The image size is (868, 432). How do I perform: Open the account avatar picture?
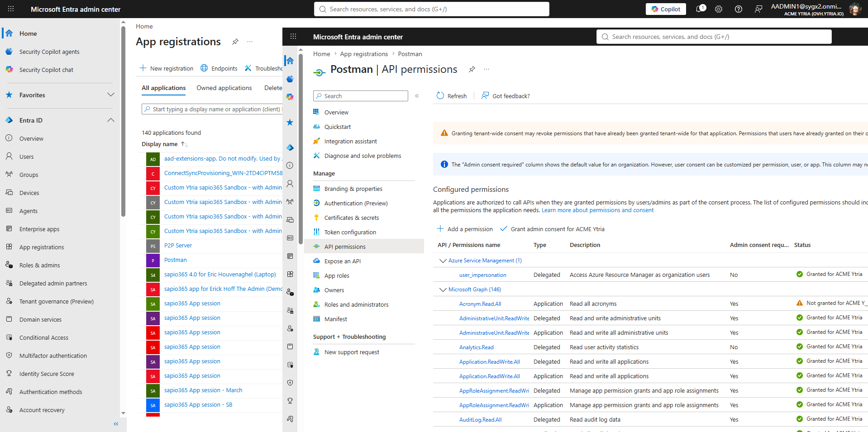(855, 9)
